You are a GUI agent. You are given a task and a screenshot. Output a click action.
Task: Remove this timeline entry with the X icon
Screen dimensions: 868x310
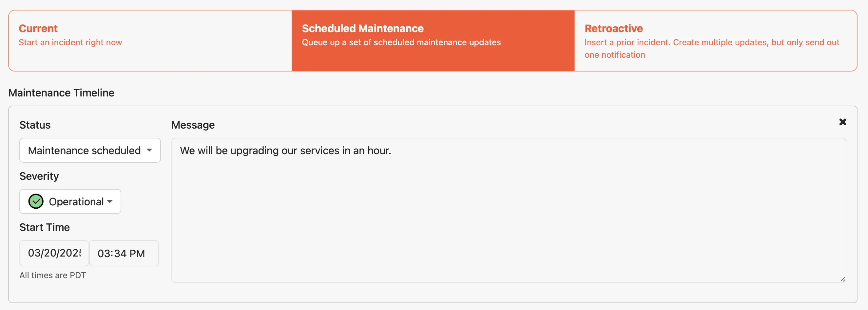(x=842, y=122)
